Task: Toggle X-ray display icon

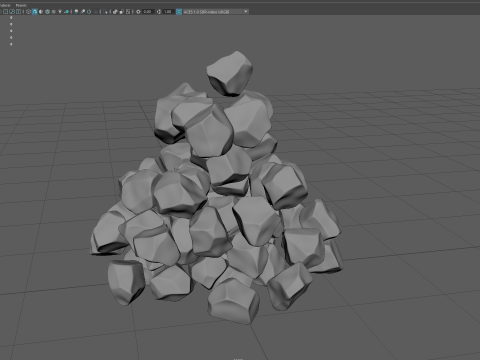Action: (x=115, y=12)
